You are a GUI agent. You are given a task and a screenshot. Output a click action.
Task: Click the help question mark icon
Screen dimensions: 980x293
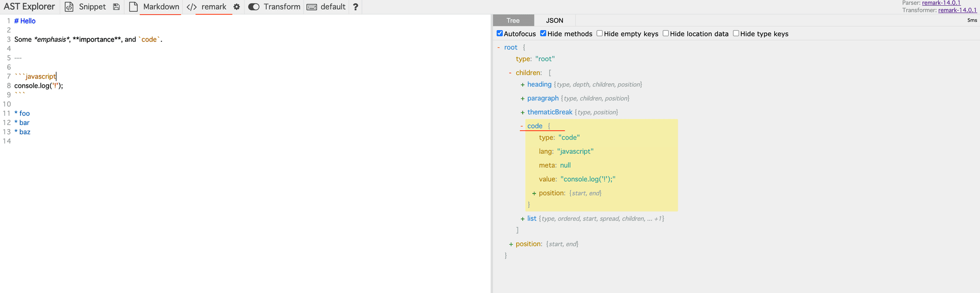(356, 7)
